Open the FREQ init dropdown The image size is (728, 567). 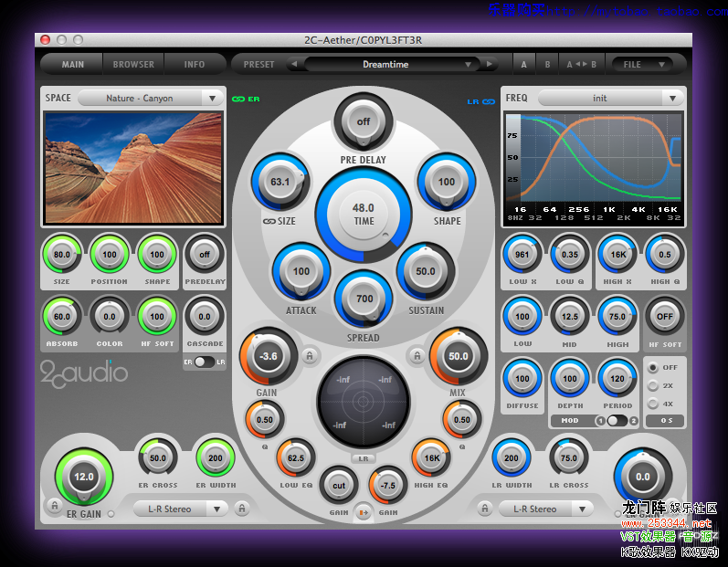(x=610, y=98)
